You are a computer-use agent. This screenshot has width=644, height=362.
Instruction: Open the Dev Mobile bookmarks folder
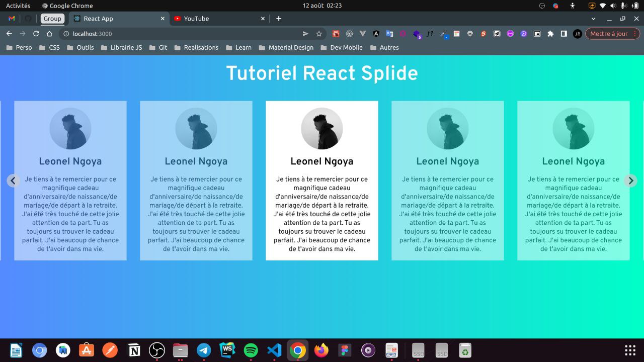[341, 47]
